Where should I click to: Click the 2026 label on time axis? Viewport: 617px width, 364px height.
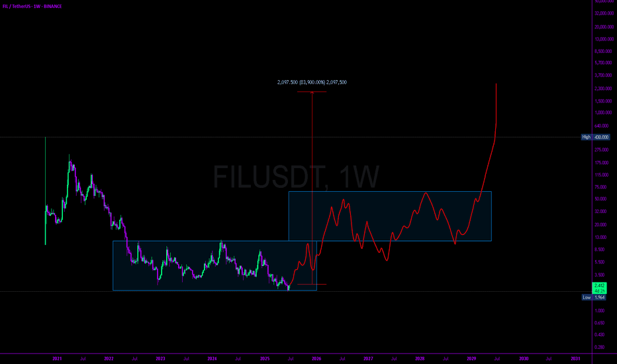pos(316,359)
